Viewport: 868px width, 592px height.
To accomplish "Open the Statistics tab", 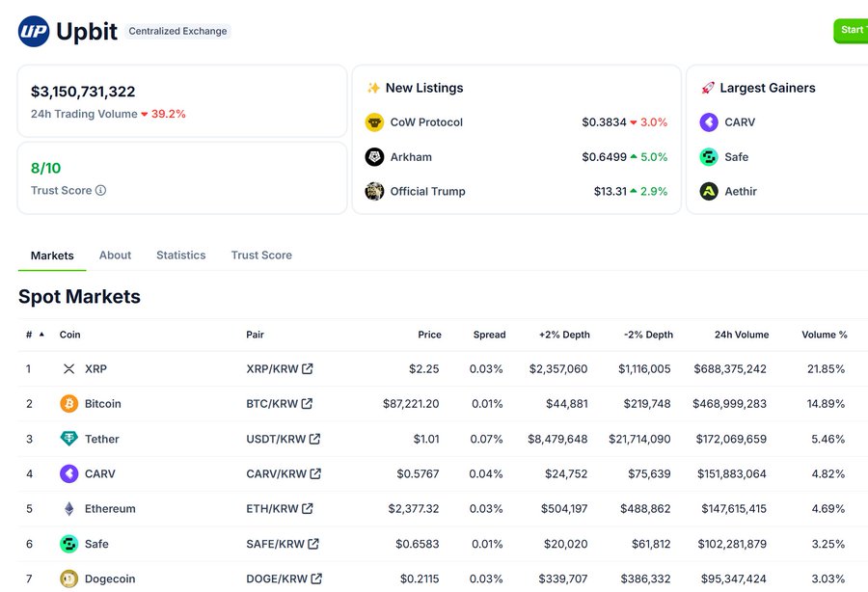I will (x=180, y=256).
